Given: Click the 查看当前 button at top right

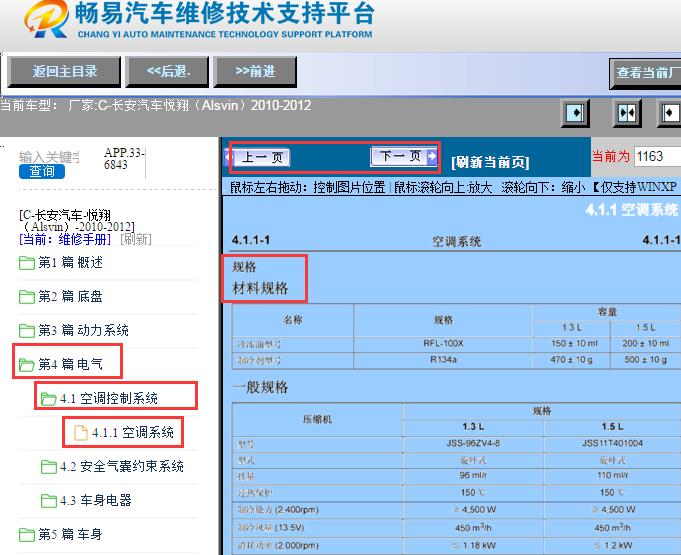Looking at the screenshot, I should (x=645, y=73).
